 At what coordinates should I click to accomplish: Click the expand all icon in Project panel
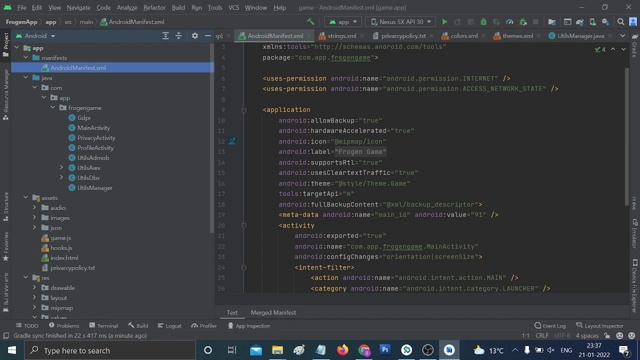click(x=165, y=36)
